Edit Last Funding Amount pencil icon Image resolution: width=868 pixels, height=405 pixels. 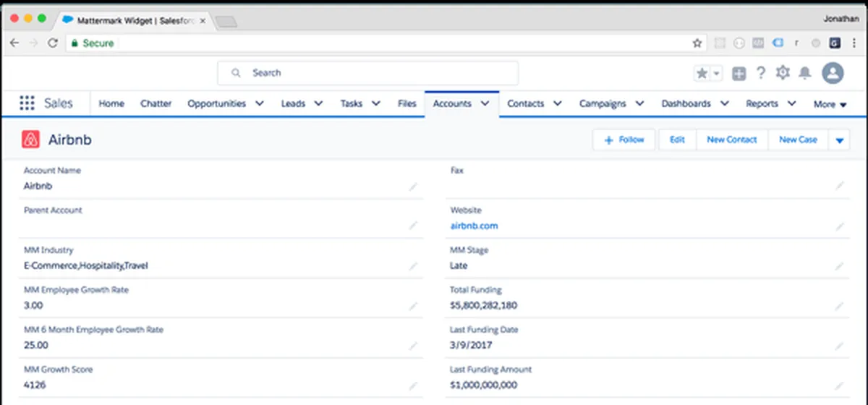[x=840, y=385]
